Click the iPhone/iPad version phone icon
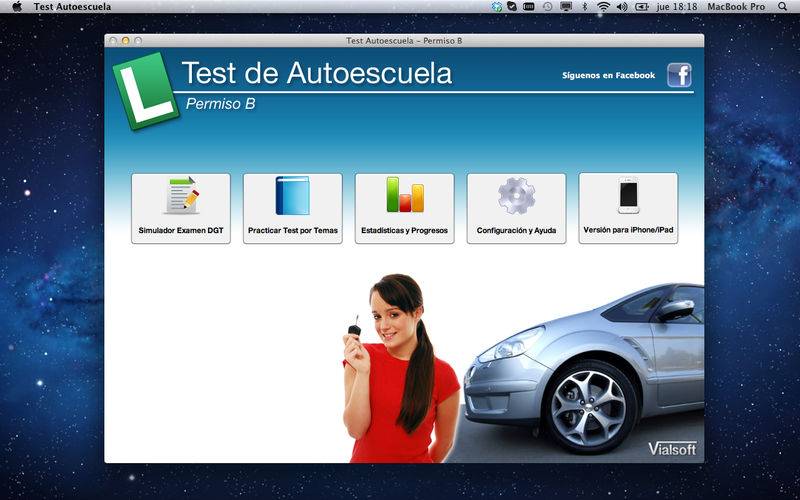800x500 pixels. tap(628, 195)
